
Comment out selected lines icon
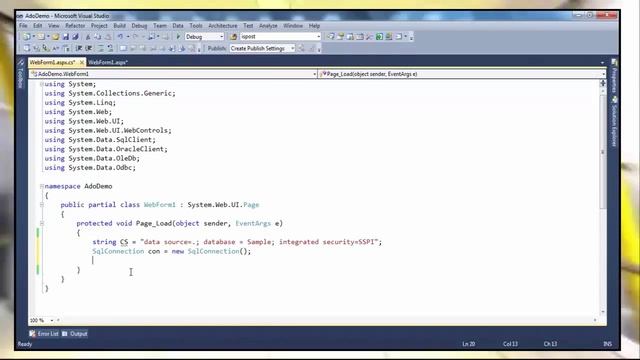coord(101,48)
